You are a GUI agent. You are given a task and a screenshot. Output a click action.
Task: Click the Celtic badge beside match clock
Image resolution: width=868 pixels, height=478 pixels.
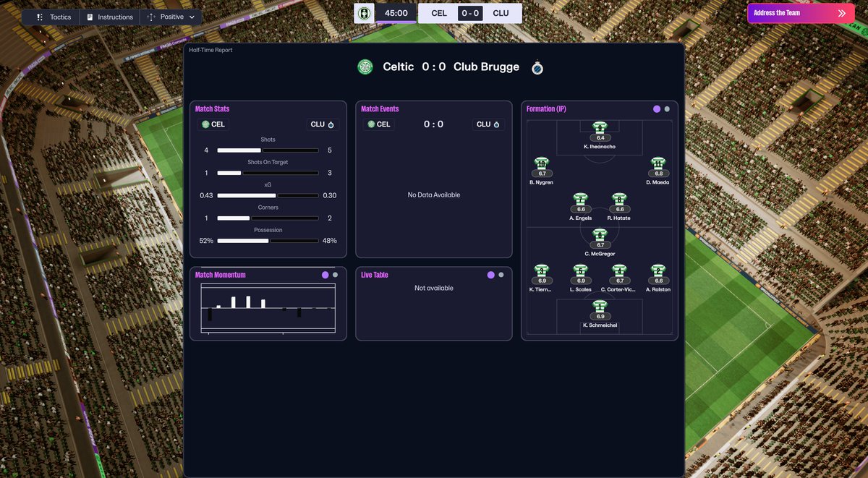364,13
